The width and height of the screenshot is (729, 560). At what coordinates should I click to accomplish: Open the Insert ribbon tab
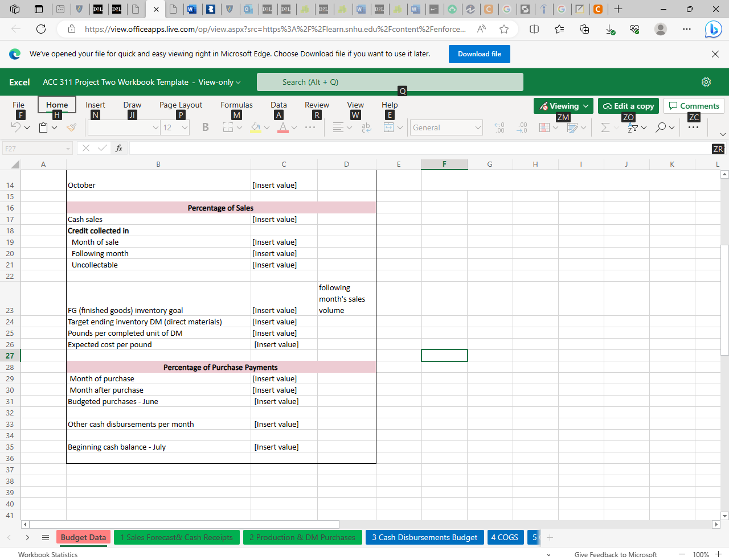[95, 105]
